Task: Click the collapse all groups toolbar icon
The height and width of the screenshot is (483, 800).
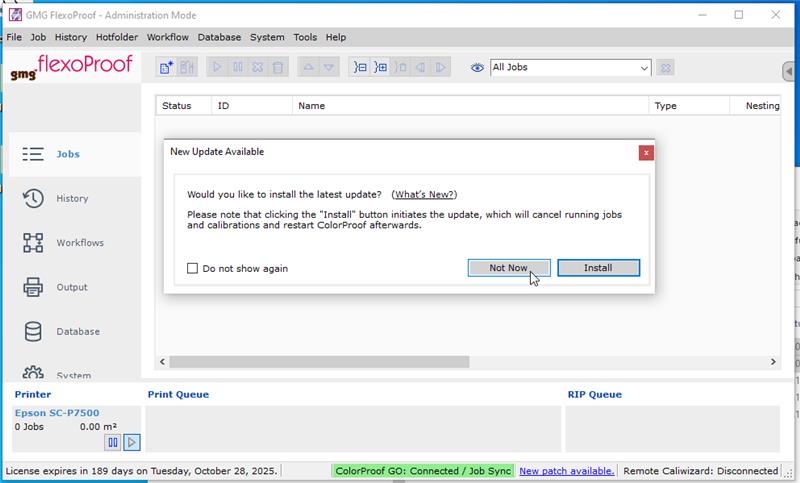Action: [x=360, y=67]
